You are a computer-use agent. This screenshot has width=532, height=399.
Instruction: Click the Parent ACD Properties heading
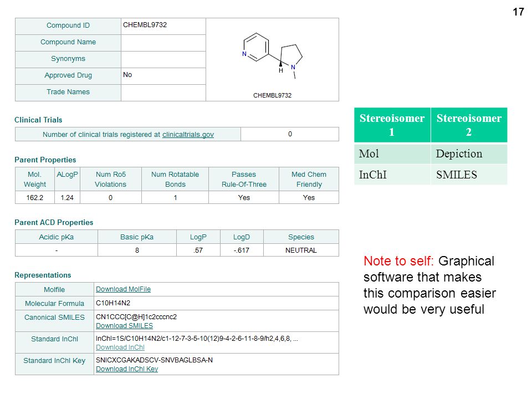click(x=54, y=223)
